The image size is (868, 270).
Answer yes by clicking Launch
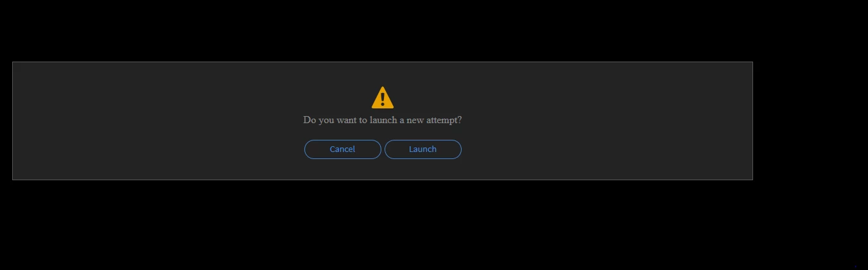tap(423, 149)
